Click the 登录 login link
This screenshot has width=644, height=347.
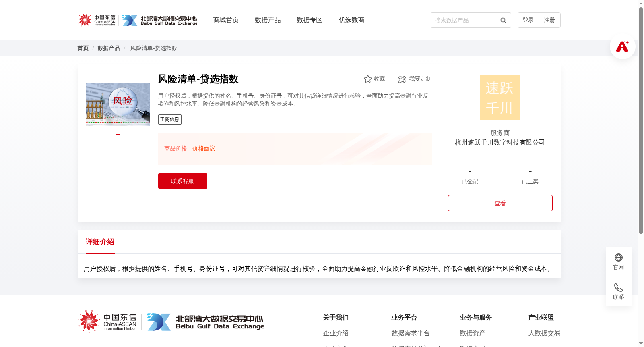point(528,20)
